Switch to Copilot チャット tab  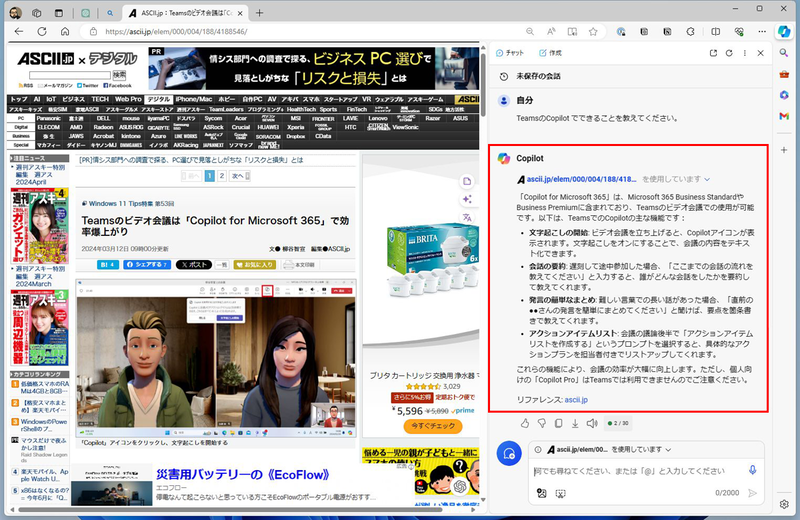coord(510,53)
